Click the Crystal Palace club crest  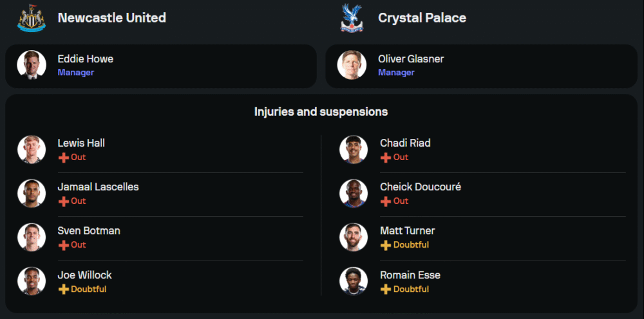coord(352,18)
